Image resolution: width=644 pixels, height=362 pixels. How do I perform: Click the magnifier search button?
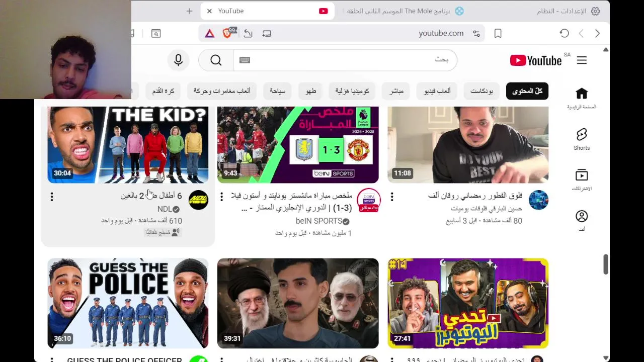(216, 60)
